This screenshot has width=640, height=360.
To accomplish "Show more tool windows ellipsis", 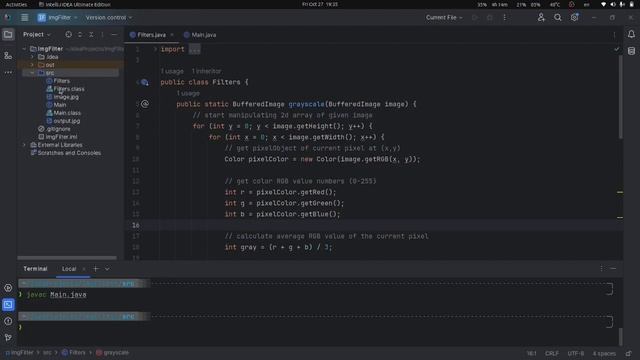I will click(8, 72).
